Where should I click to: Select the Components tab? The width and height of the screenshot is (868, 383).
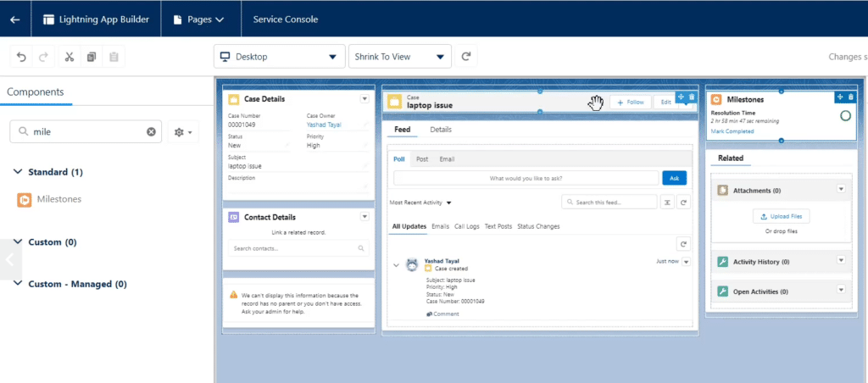point(36,92)
